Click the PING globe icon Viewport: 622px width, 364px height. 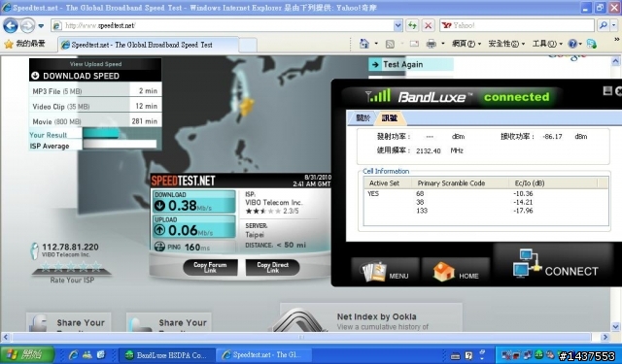point(159,247)
